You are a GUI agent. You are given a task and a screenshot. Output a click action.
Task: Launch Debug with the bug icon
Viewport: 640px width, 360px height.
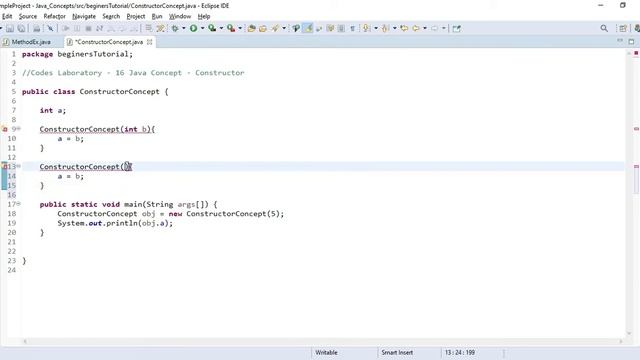(x=175, y=28)
